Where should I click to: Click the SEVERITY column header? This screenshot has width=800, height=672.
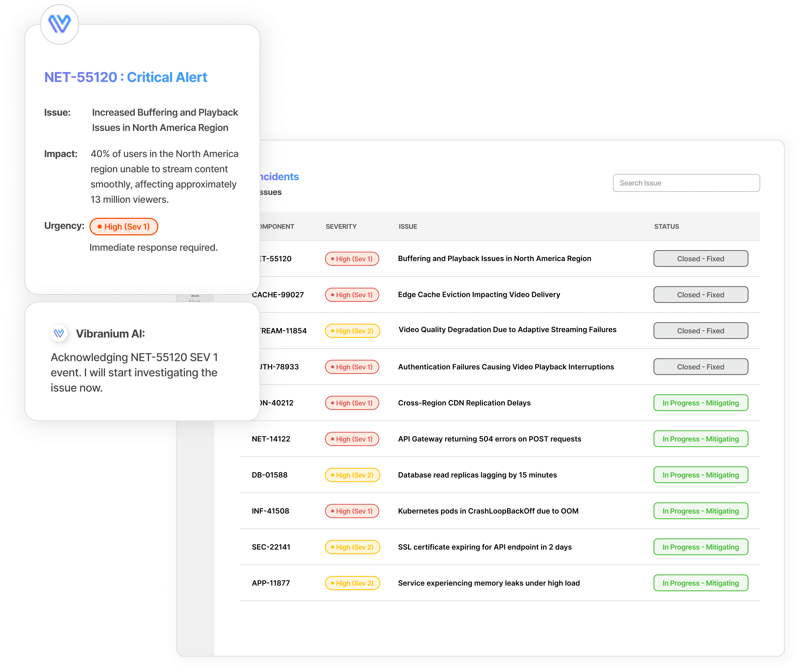(x=341, y=226)
